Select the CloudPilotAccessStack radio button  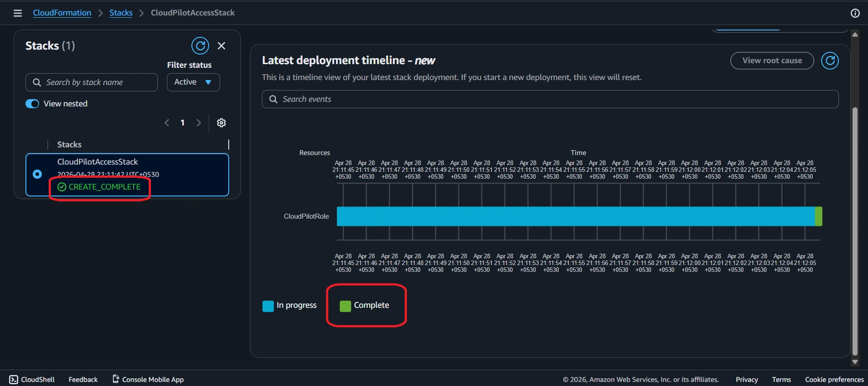[37, 174]
